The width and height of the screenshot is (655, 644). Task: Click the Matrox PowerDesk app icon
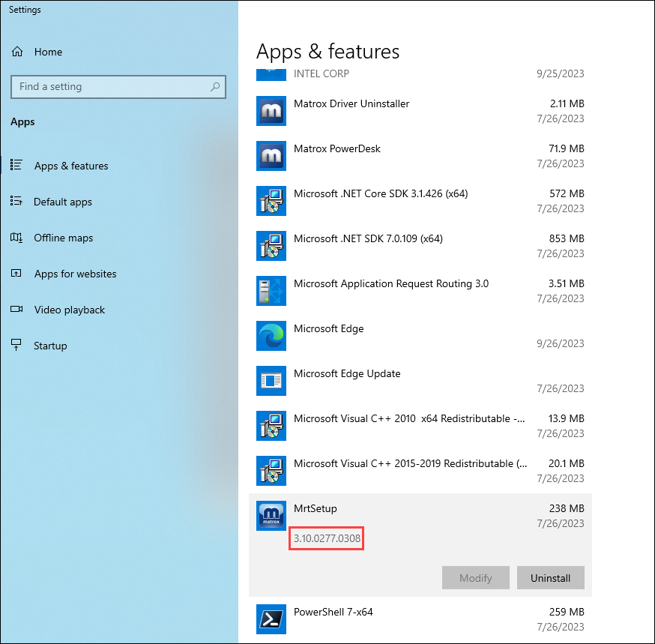(271, 156)
